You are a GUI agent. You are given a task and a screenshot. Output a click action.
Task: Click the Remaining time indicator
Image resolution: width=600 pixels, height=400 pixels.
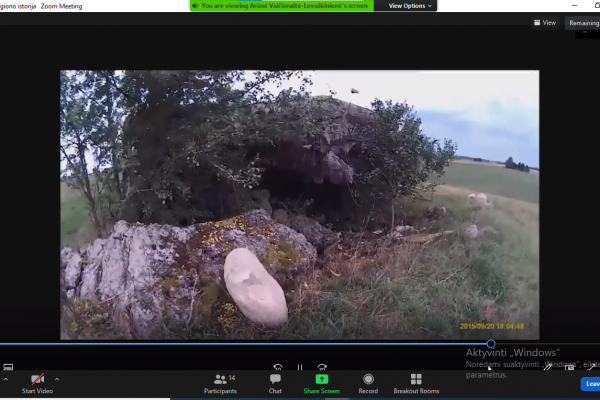point(583,23)
